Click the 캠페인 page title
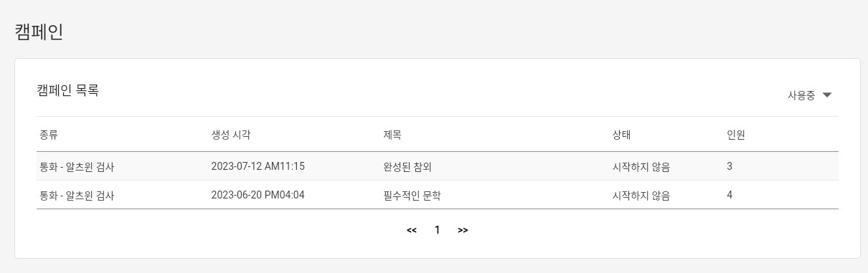This screenshot has height=273, width=868. [x=39, y=32]
